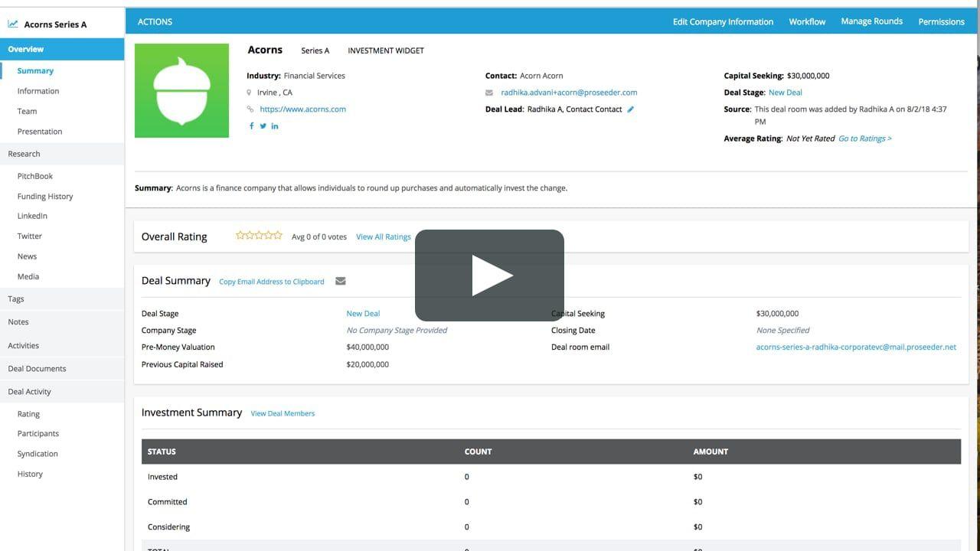Viewport: 980px width, 551px height.
Task: Click the Series A label next to Acorns
Action: click(315, 51)
